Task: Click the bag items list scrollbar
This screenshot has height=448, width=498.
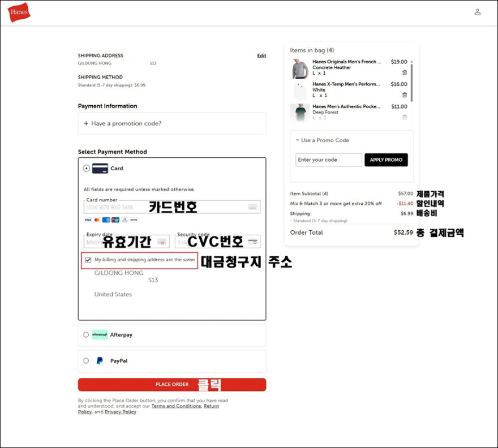Action: tap(411, 83)
